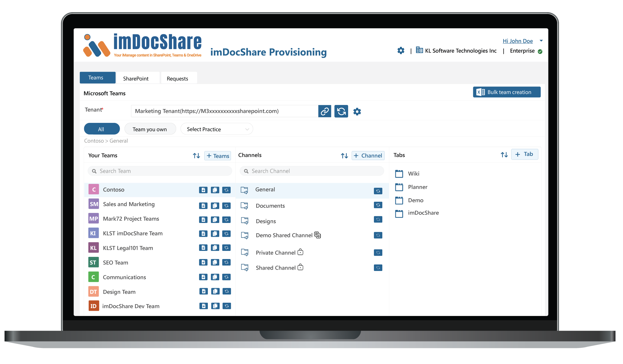Select the Design Team row
623x364 pixels.
coord(160,292)
